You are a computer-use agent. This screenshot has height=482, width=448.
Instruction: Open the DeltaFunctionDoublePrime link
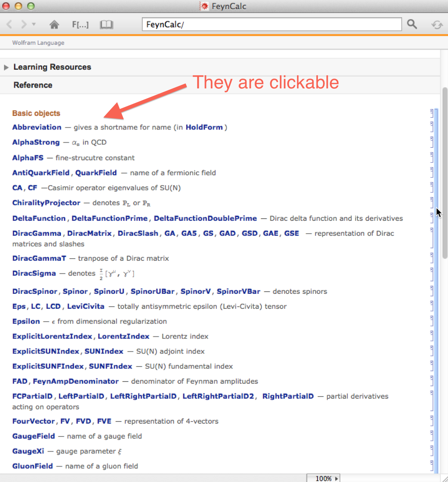[205, 218]
